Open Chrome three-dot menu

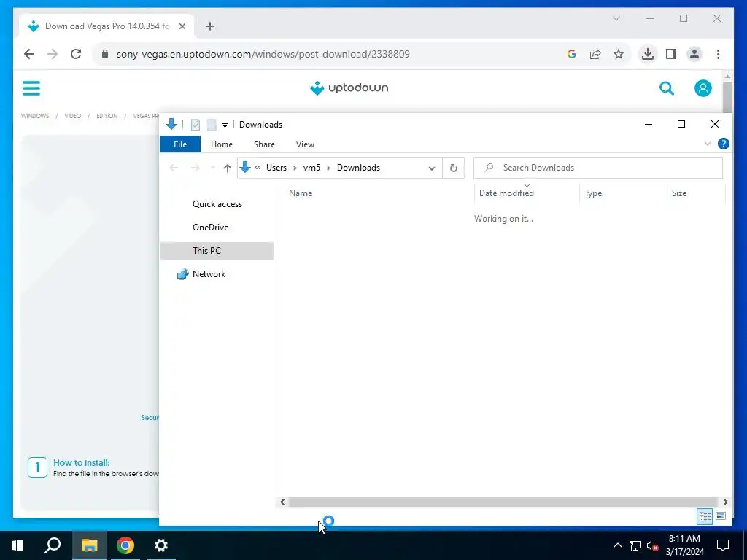click(x=718, y=54)
